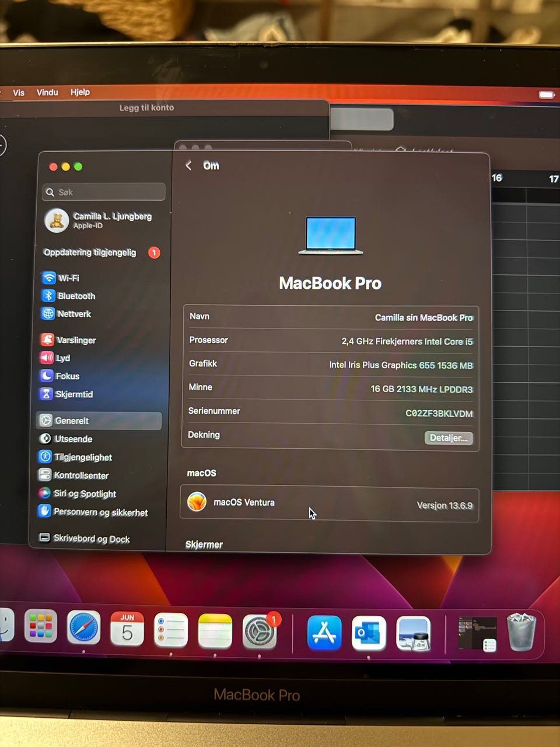
Task: Click the MacBook Pro illustration
Action: pyautogui.click(x=331, y=235)
